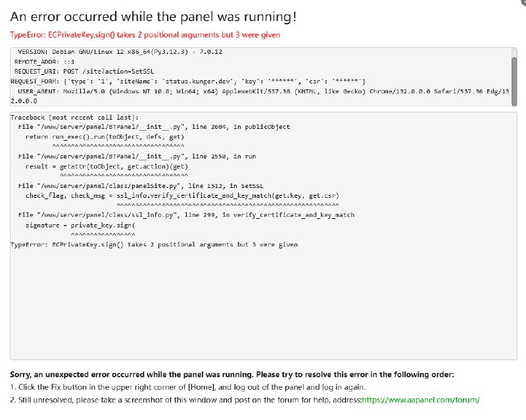Click the 'An error occurred' heading
This screenshot has height=420, width=526.
click(153, 16)
